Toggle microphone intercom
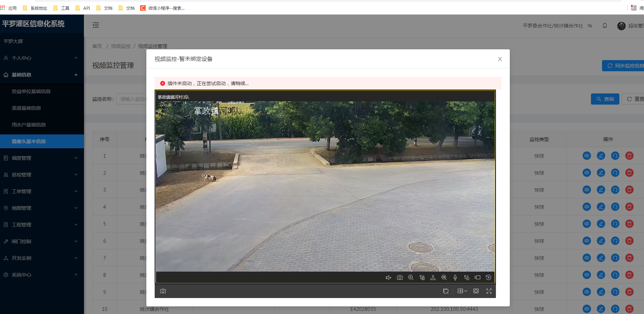This screenshot has width=644, height=314. [455, 278]
